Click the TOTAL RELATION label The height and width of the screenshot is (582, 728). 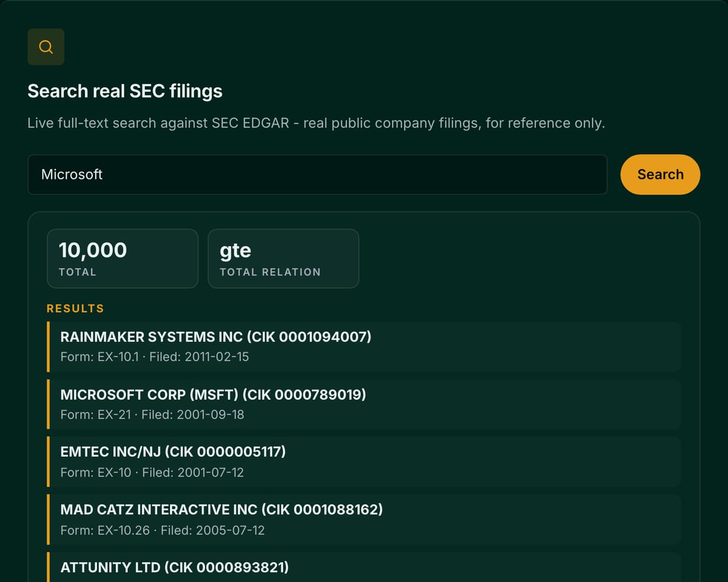coord(270,272)
